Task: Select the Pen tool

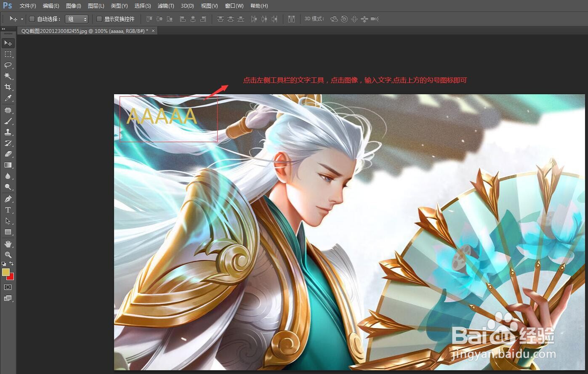Action: click(x=8, y=199)
